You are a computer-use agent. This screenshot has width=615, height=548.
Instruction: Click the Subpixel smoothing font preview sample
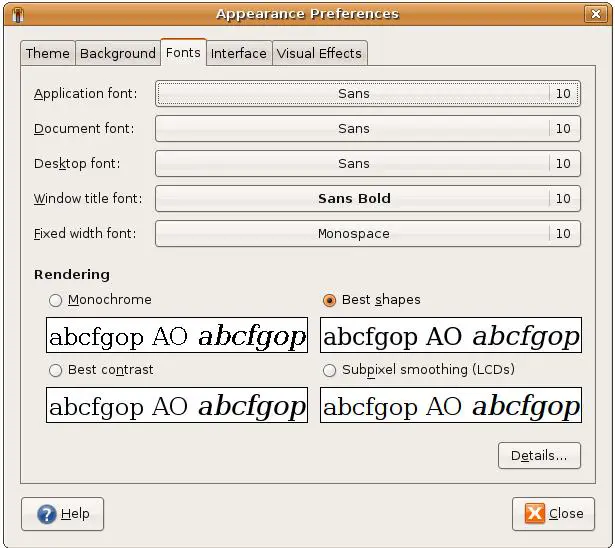point(451,405)
